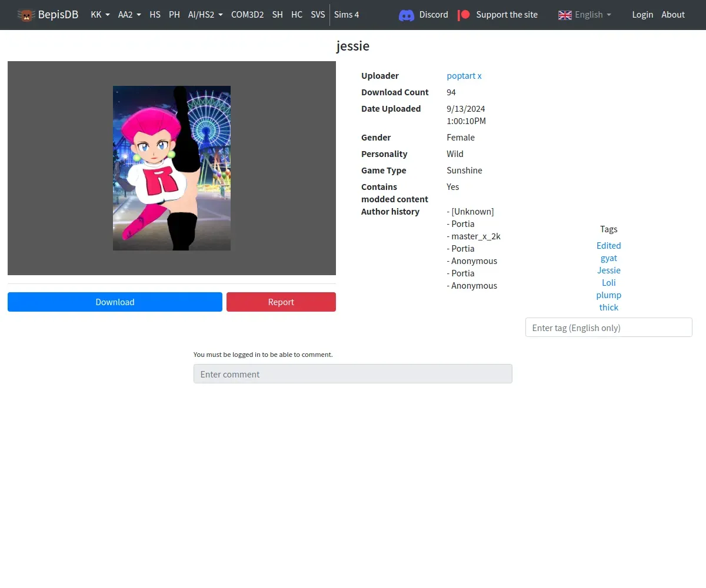Click the blue Download button
Viewport: 706px width, 588px height.
[115, 302]
